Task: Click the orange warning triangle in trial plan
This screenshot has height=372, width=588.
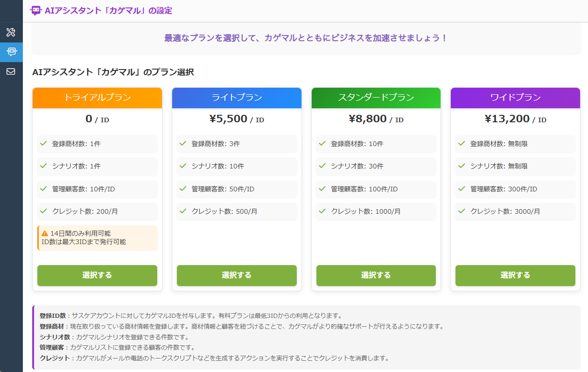Action: click(x=45, y=233)
